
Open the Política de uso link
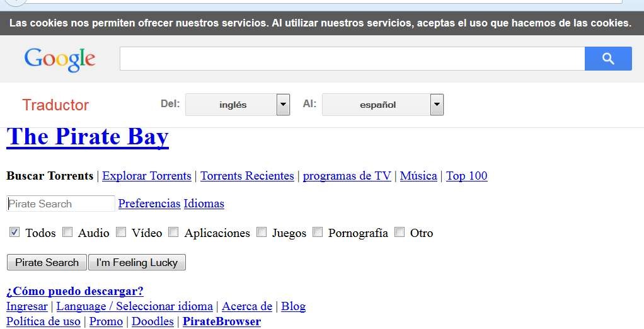[x=43, y=321]
